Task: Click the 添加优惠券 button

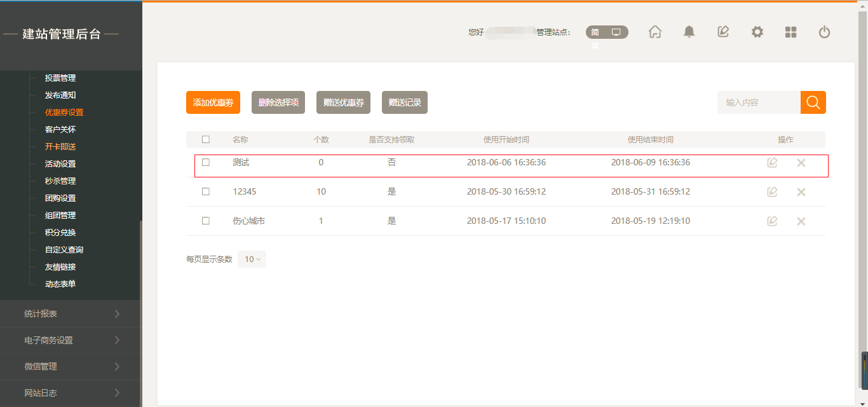Action: pos(213,102)
